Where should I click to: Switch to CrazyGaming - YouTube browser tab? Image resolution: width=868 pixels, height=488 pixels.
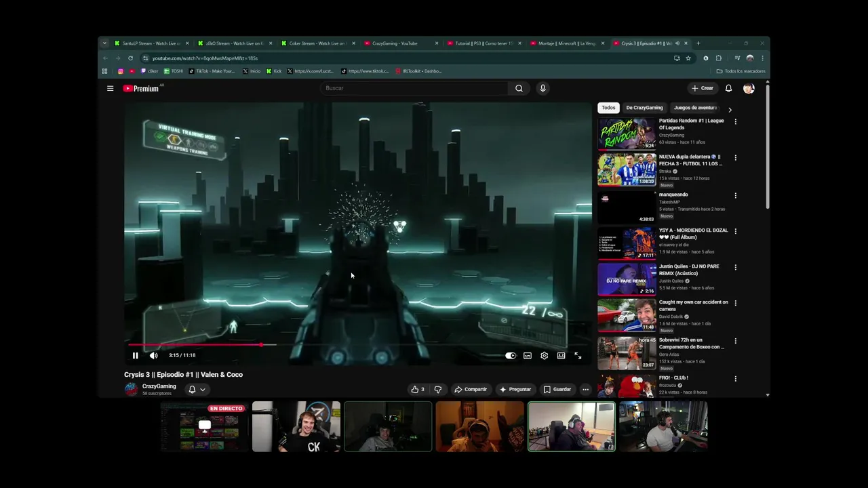click(x=401, y=43)
